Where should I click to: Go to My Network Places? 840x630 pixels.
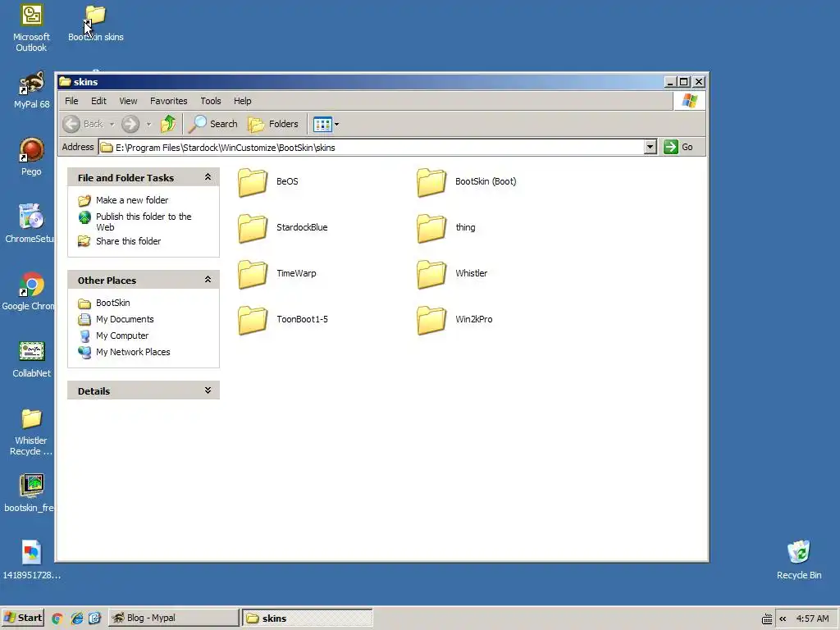(133, 352)
